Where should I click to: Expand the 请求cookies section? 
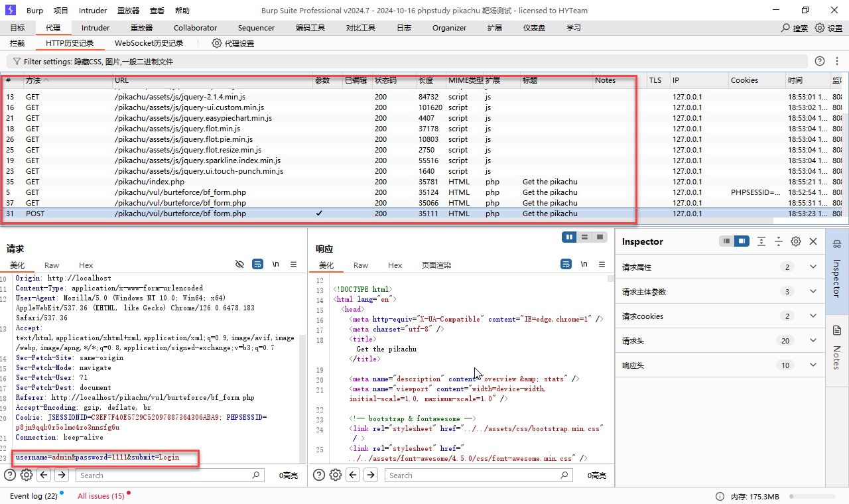[x=813, y=316]
